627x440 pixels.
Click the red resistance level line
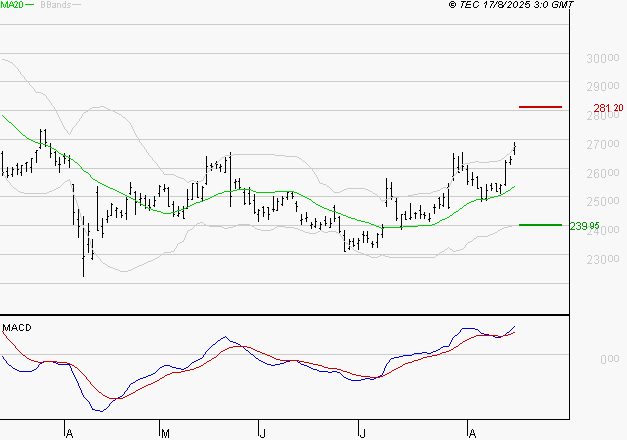point(540,107)
